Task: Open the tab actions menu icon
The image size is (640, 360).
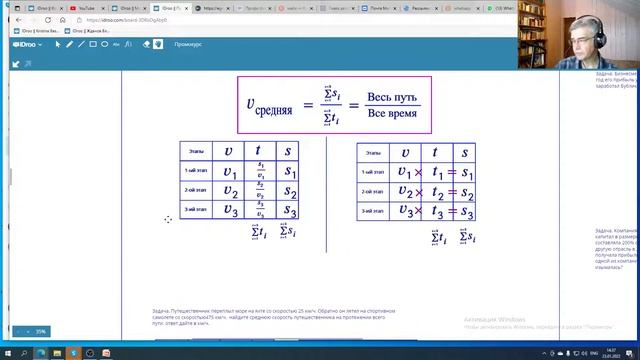Action: point(17,8)
